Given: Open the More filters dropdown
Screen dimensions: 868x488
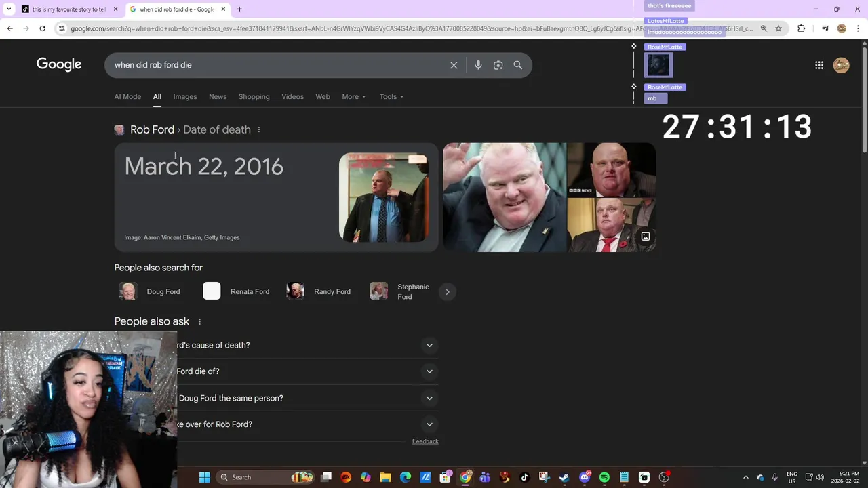Looking at the screenshot, I should [354, 96].
